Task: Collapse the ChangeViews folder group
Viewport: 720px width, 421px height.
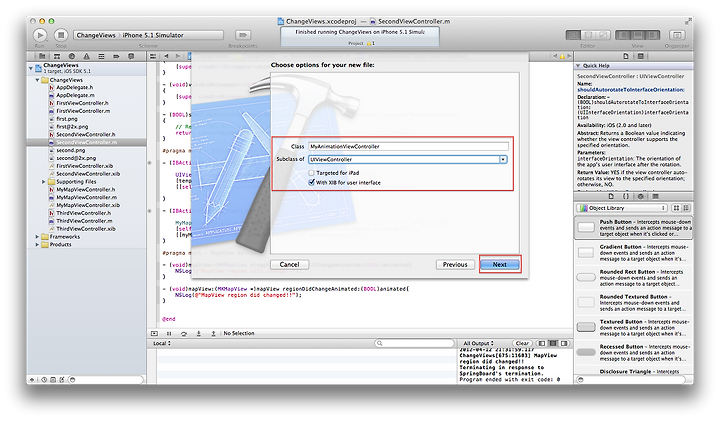Action: pyautogui.click(x=38, y=80)
